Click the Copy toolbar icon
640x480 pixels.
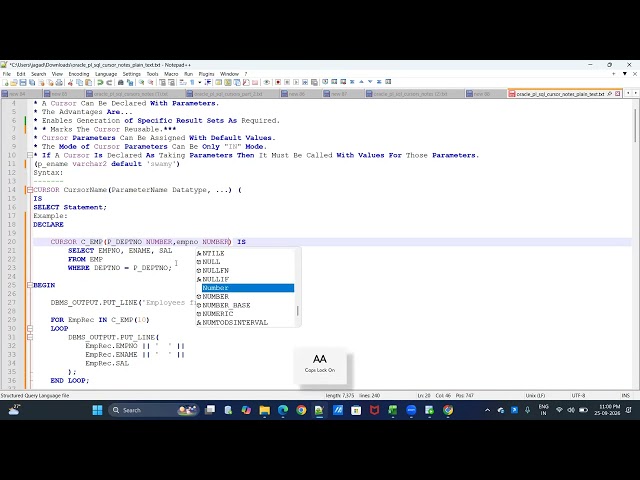coord(80,82)
